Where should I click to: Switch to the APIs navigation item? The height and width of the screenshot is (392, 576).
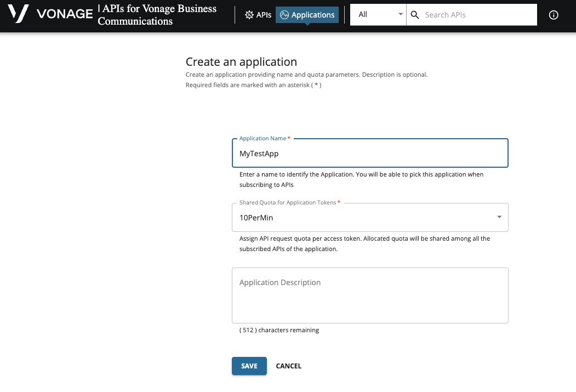(x=263, y=15)
